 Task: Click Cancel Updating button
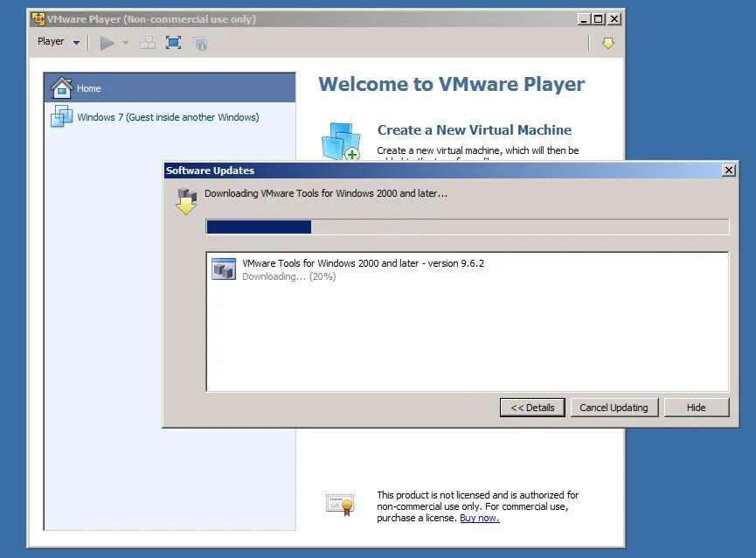tap(614, 408)
